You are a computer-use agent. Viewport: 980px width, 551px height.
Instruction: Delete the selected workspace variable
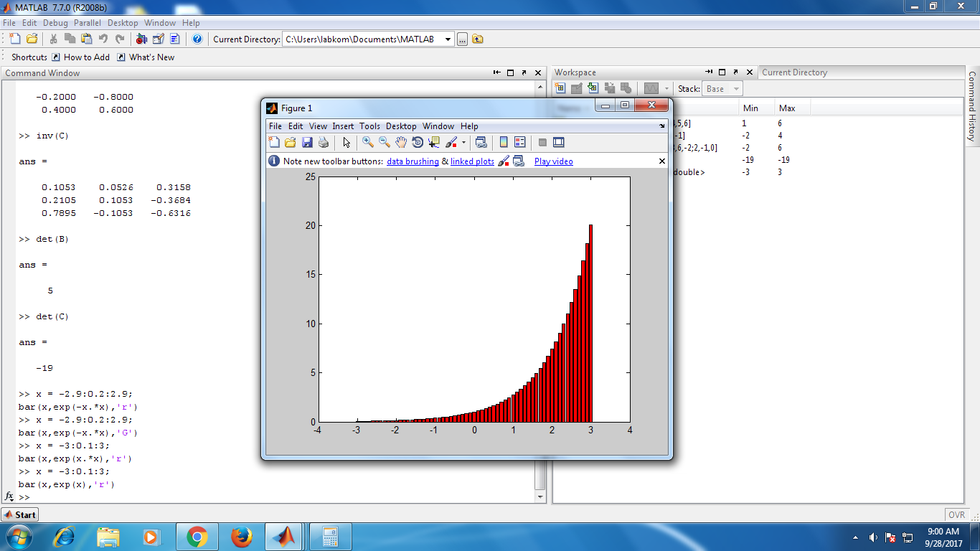(x=626, y=88)
